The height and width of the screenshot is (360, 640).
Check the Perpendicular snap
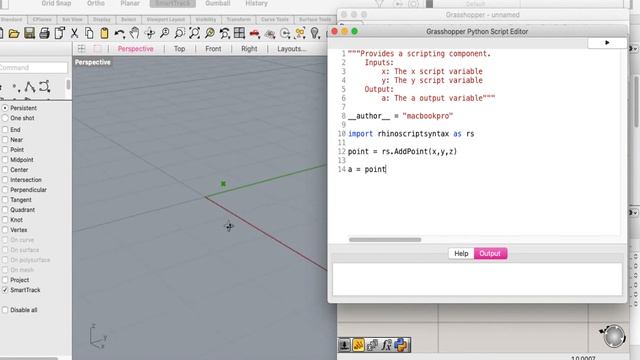pyautogui.click(x=5, y=190)
